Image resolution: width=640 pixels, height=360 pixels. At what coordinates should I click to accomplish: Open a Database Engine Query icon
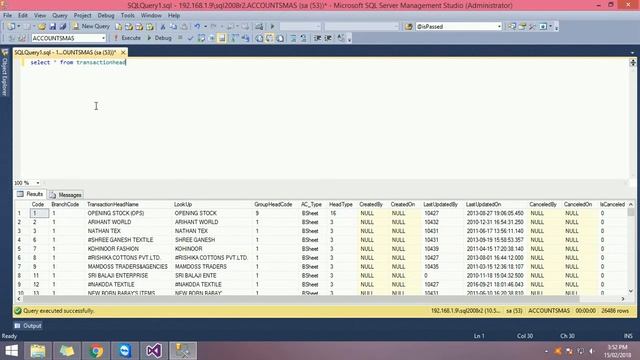pos(118,27)
